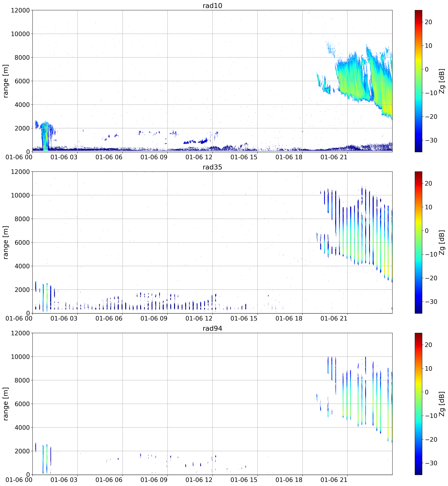Click the 6000 tick on rad35 y-axis
Screen dimensions: 448x486
coord(22,242)
